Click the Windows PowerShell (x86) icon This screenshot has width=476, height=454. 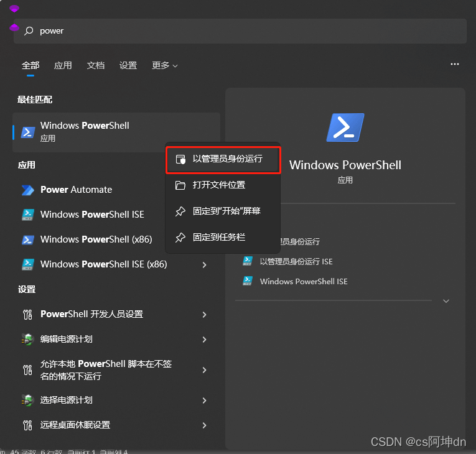(x=27, y=239)
